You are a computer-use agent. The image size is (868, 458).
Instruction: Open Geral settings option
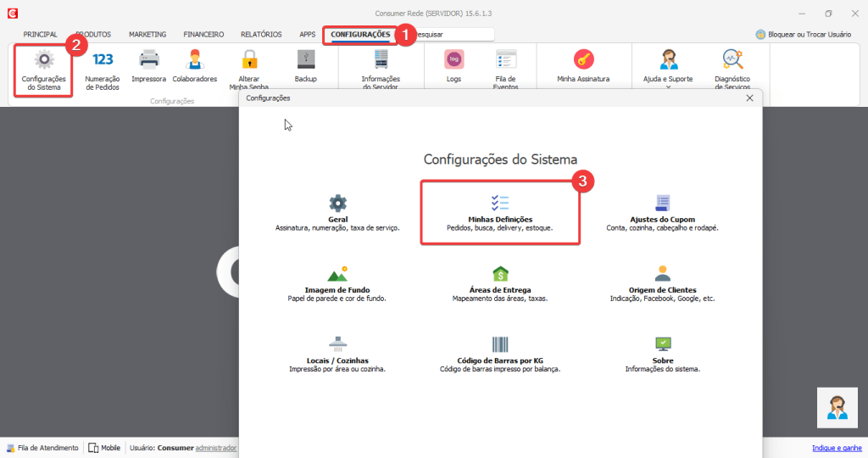[x=337, y=212]
